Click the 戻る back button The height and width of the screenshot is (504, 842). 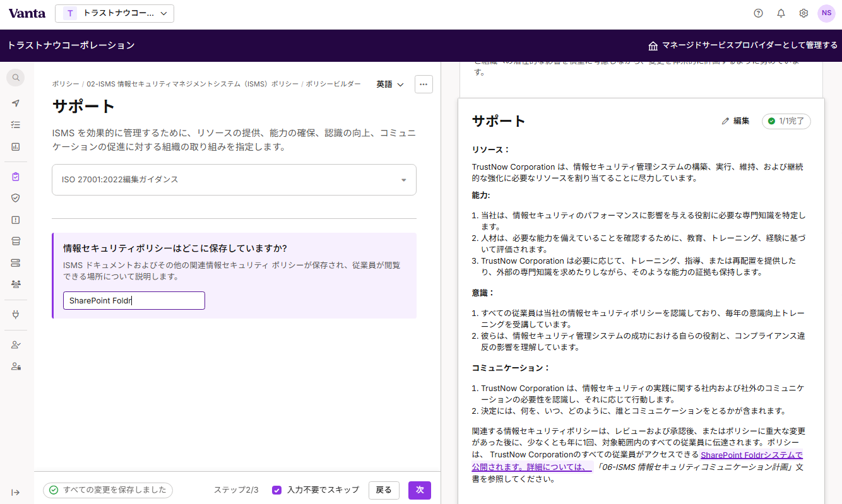pyautogui.click(x=384, y=490)
